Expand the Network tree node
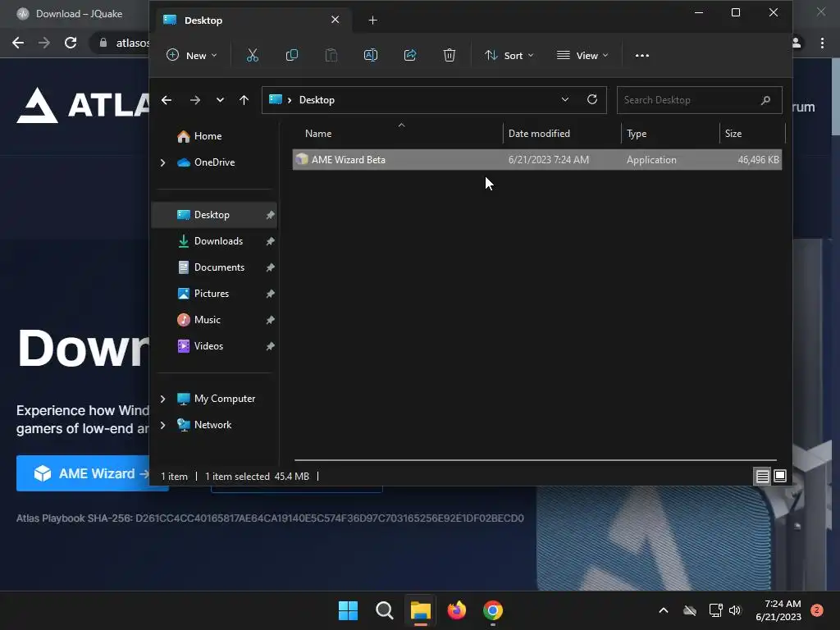 click(x=163, y=425)
